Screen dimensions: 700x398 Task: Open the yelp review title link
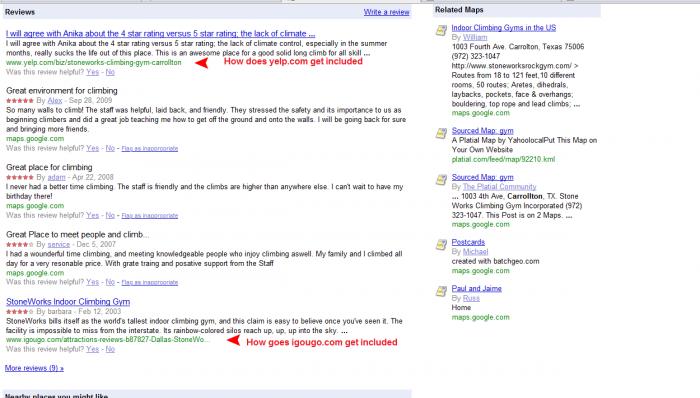160,33
